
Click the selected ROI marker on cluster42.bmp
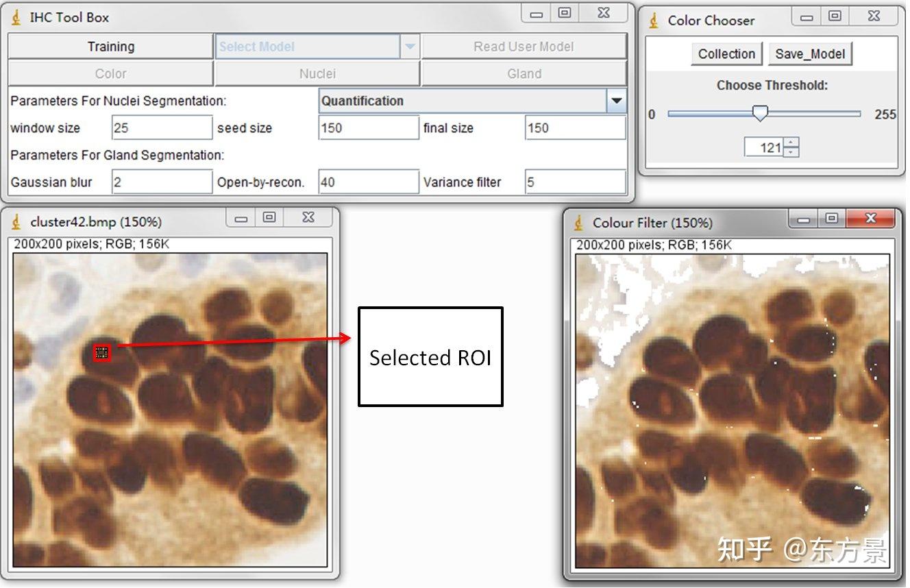101,352
